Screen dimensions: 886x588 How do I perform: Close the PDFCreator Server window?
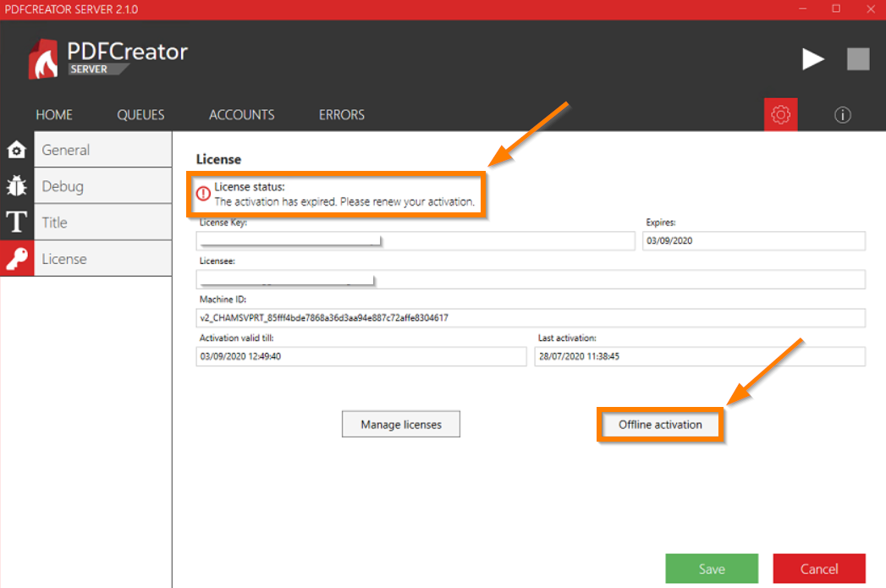tap(870, 9)
